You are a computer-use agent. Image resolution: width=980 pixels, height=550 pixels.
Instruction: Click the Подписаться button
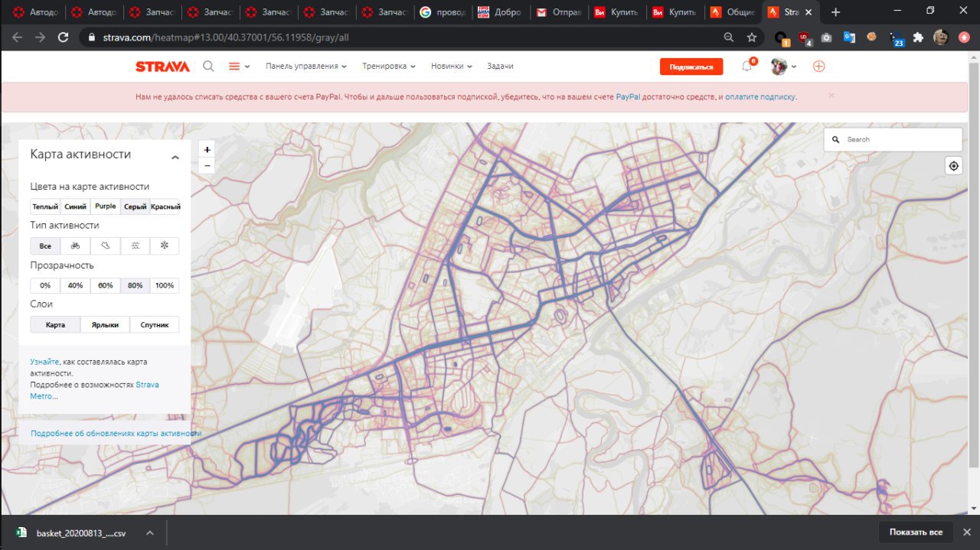tap(691, 67)
